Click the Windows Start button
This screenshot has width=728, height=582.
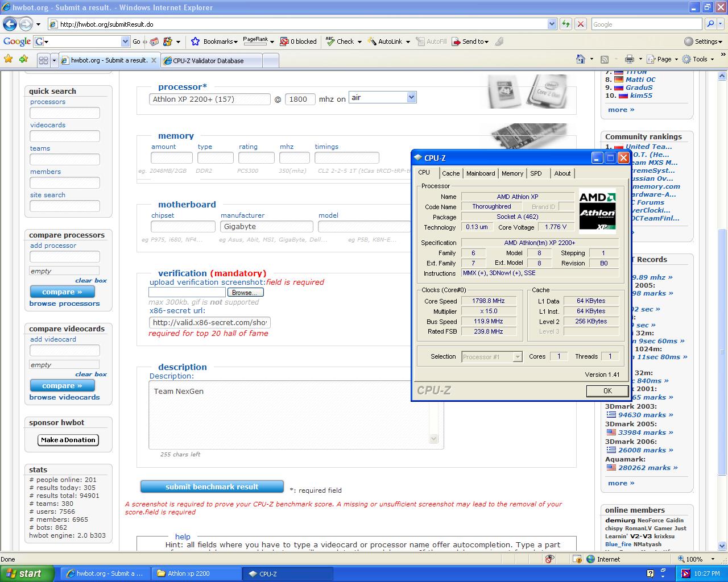pyautogui.click(x=27, y=573)
